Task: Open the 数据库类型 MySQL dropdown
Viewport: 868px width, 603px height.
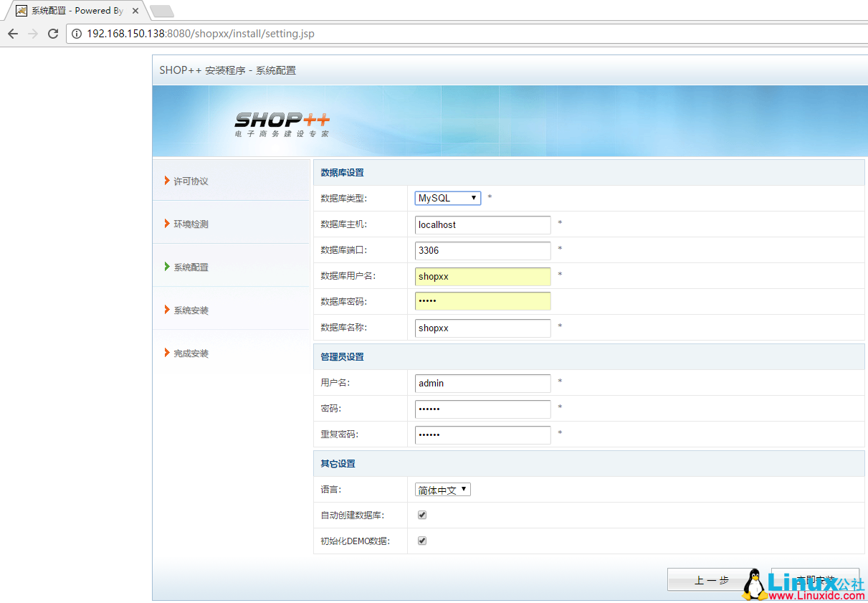Action: (x=447, y=198)
